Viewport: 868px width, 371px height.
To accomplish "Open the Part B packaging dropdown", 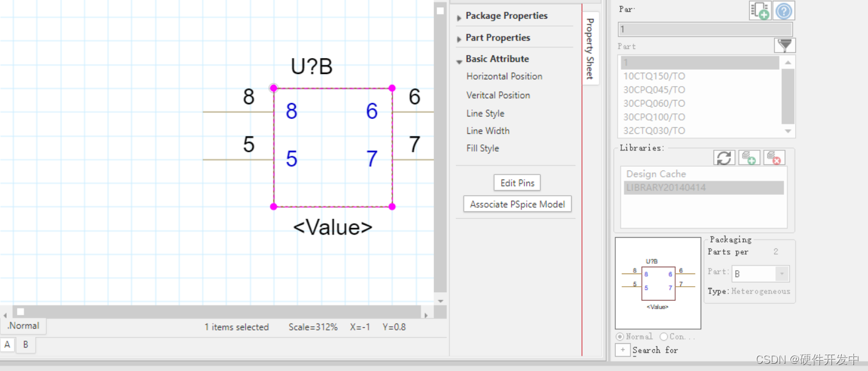I will 781,274.
